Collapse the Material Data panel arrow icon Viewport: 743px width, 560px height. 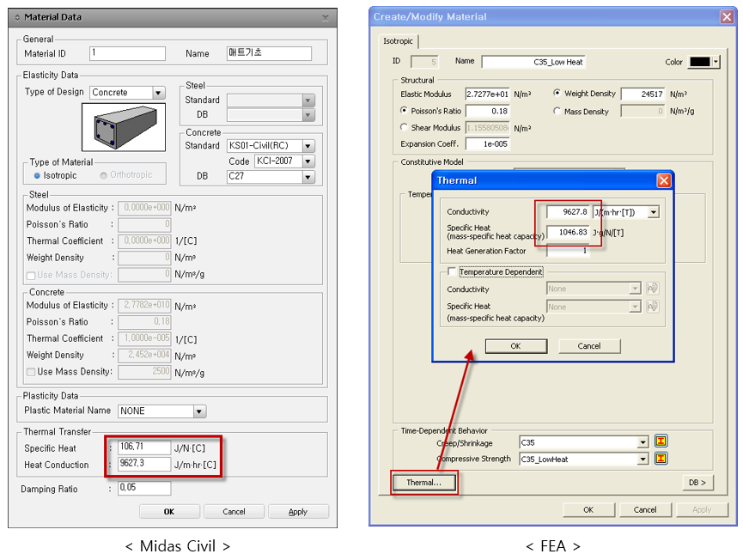17,17
